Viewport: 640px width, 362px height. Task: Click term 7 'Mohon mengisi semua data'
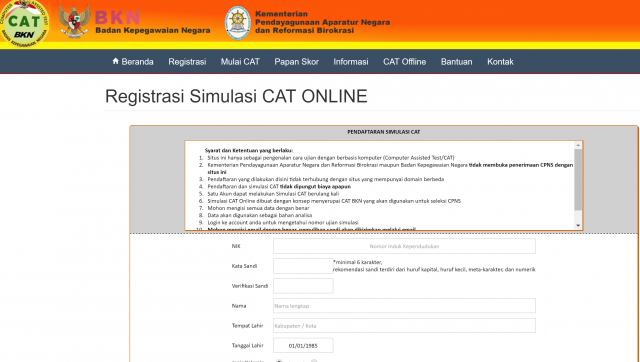click(x=258, y=208)
